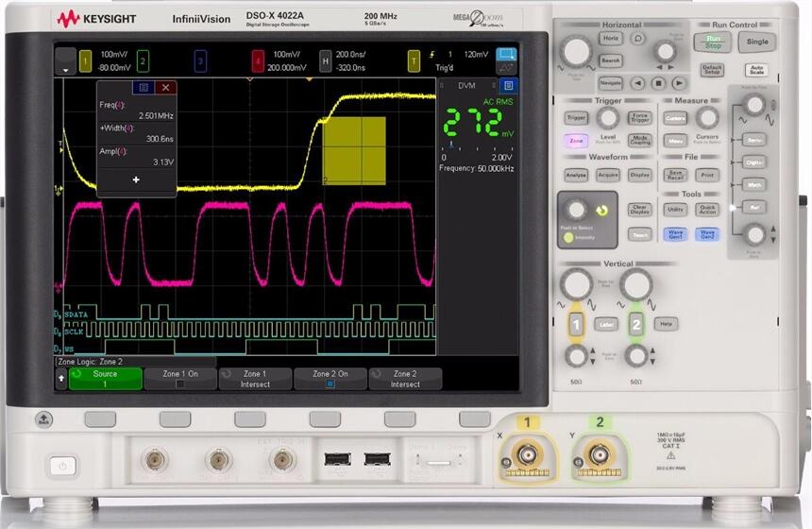Click the horizontal zoom magnifier button

click(x=638, y=39)
